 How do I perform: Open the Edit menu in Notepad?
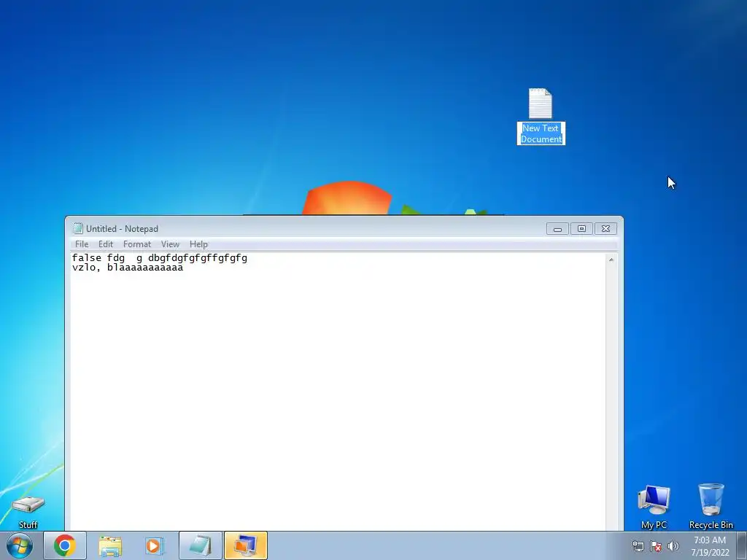coord(106,244)
